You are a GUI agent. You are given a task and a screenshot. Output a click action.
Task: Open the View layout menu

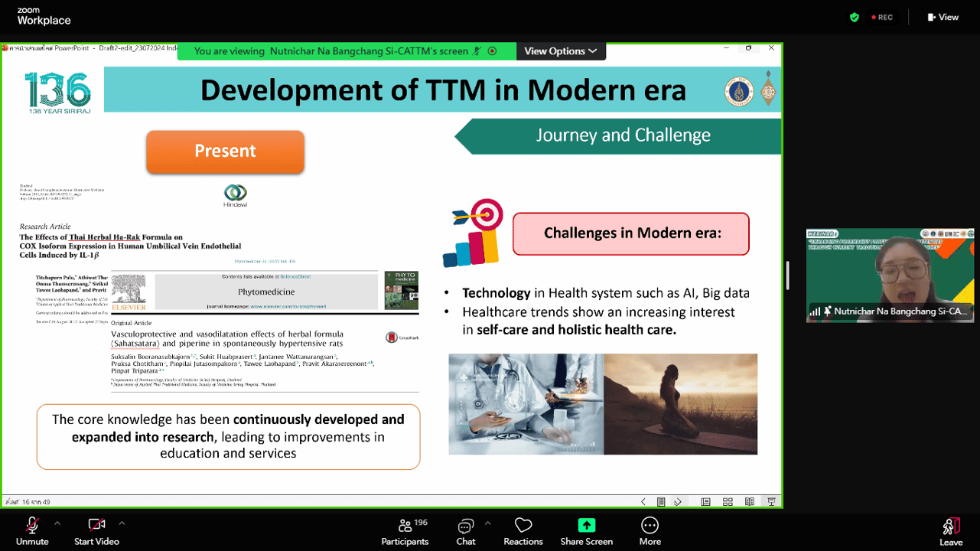[943, 17]
